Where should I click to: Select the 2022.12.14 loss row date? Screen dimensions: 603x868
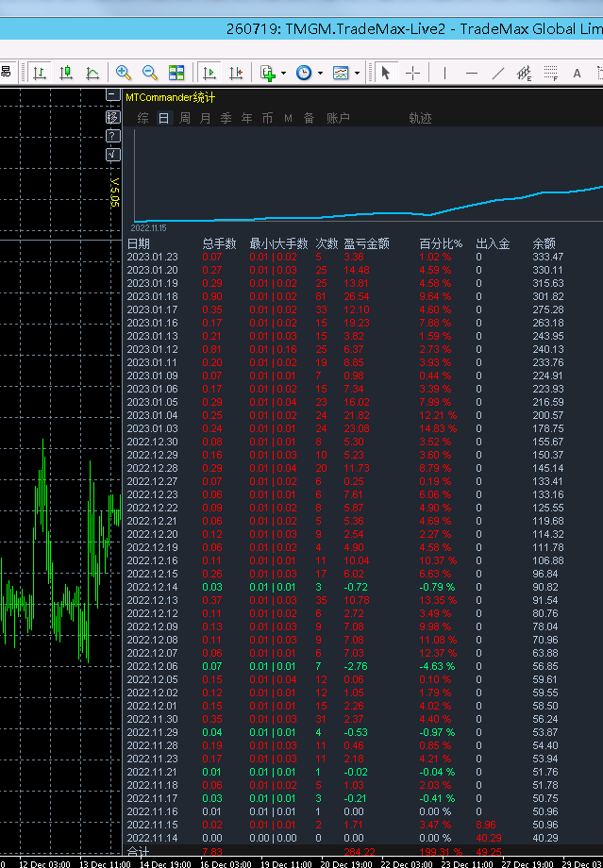[x=152, y=587]
